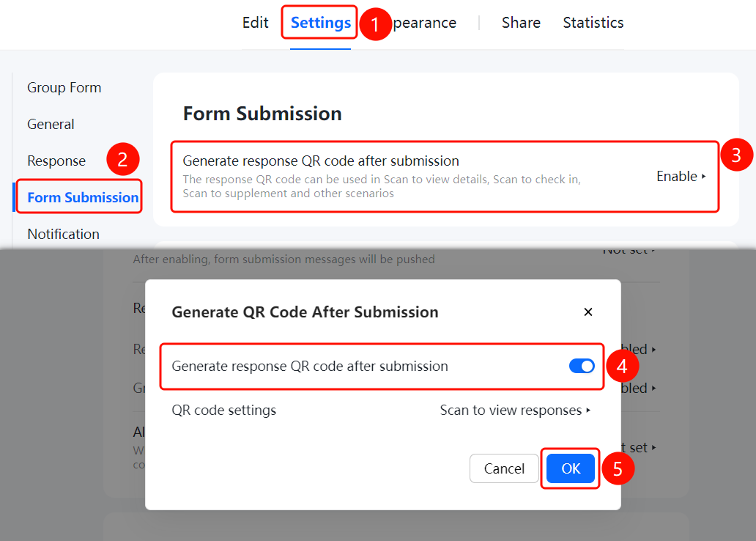
Task: Open the Statistics tab
Action: (x=593, y=23)
